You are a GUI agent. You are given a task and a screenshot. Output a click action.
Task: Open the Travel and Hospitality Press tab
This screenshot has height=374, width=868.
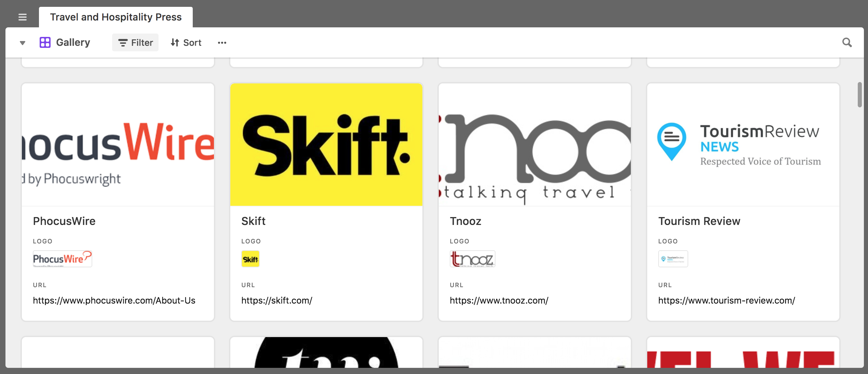[x=116, y=17]
